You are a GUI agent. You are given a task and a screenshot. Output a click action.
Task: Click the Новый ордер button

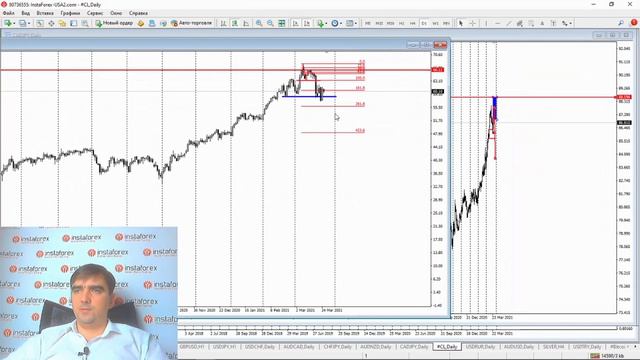click(114, 23)
